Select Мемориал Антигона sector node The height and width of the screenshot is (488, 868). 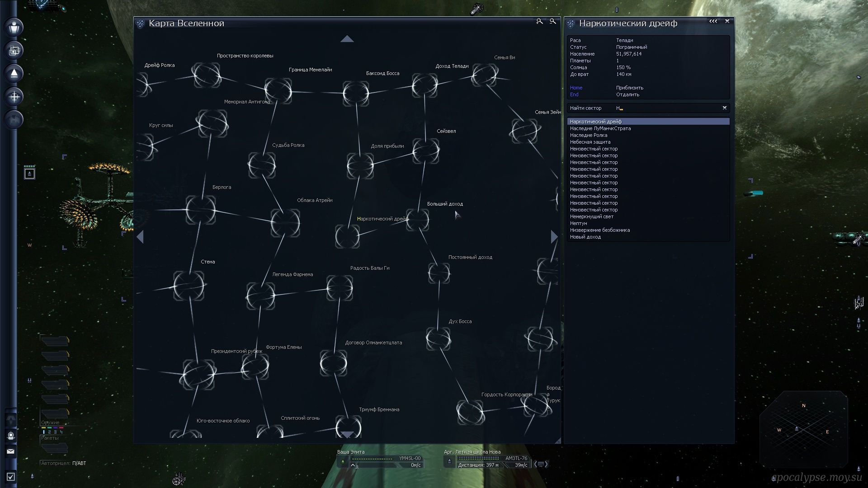212,123
